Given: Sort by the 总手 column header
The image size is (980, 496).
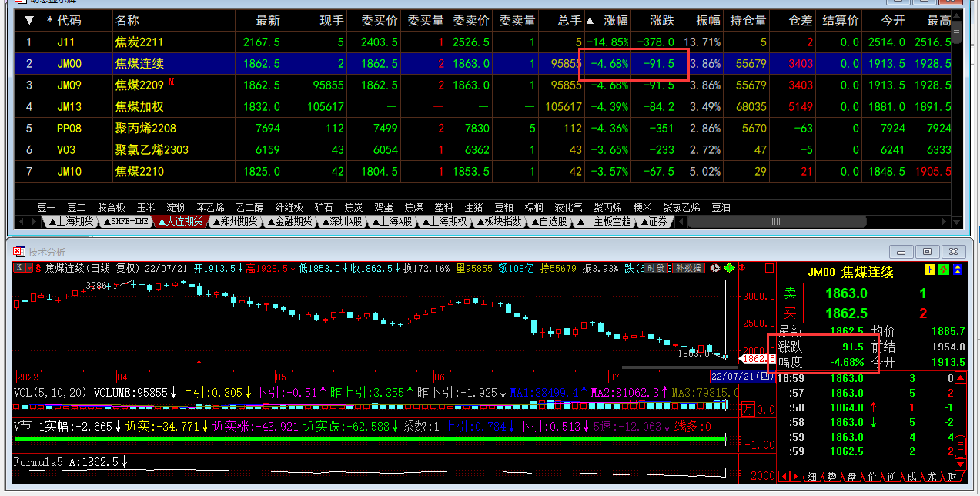Looking at the screenshot, I should [570, 20].
